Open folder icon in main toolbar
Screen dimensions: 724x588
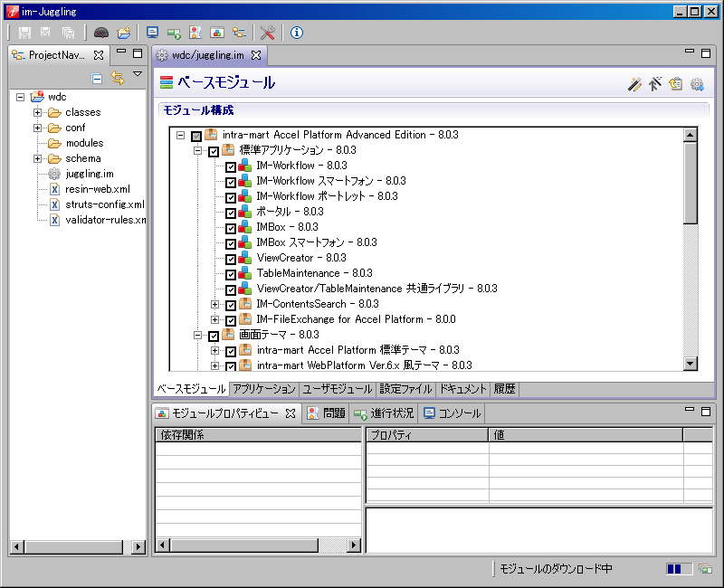(x=123, y=33)
